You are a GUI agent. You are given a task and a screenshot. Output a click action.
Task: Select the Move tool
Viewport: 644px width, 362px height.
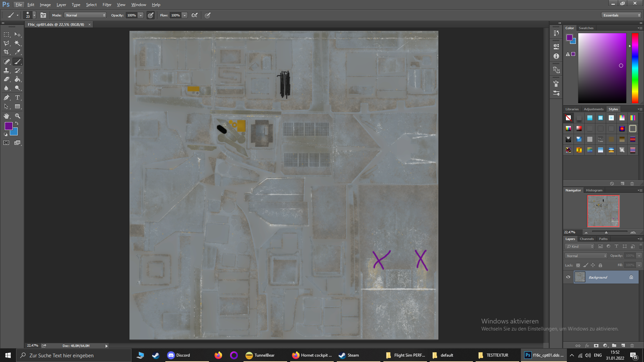(17, 35)
